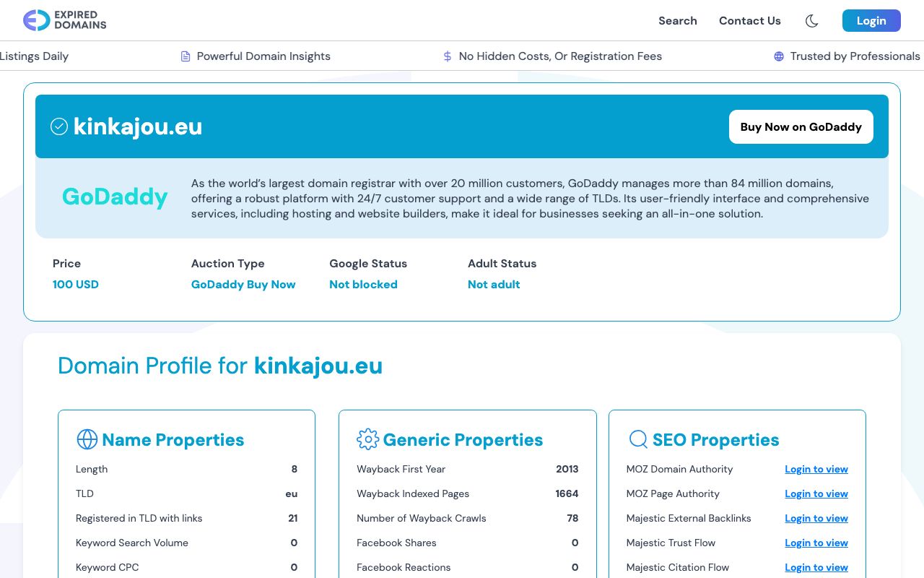Click the kinkajou.eu header title

[138, 126]
